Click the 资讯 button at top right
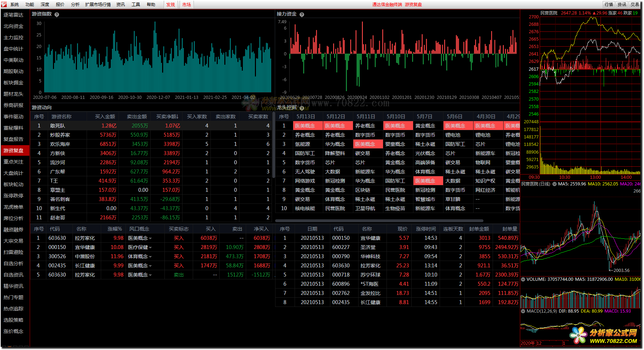Image resolution: width=644 pixels, height=350 pixels. click(x=622, y=4)
